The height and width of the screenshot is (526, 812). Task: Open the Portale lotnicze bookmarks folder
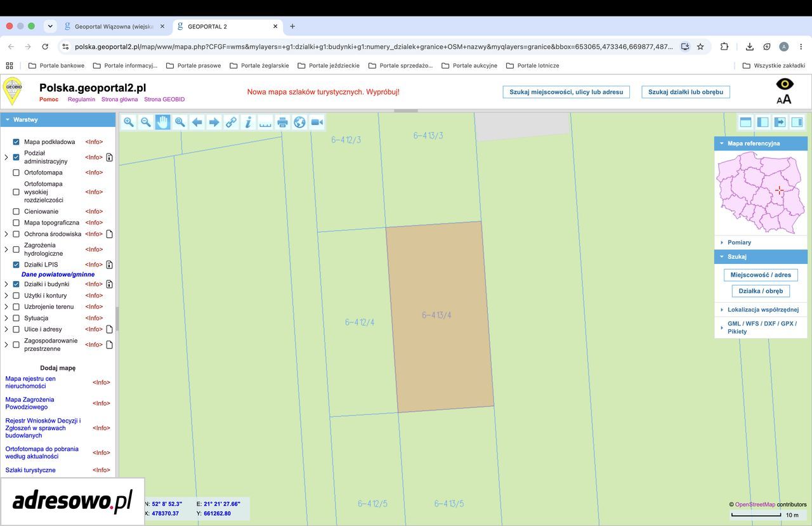[532, 65]
